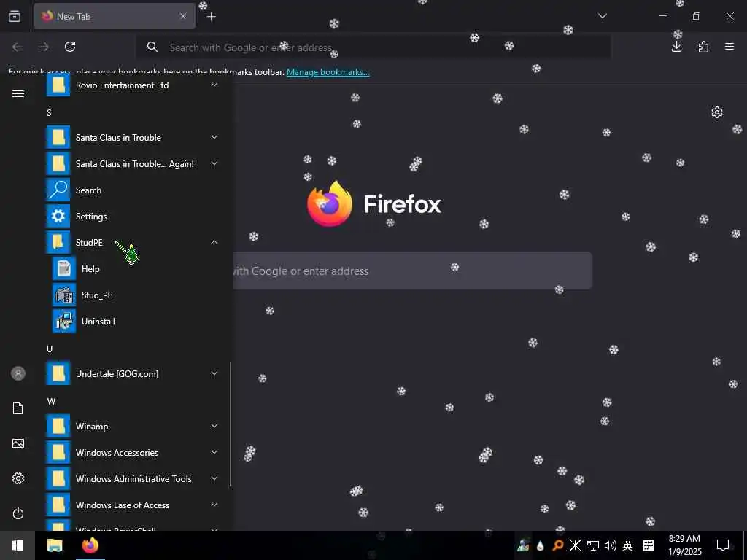Open the List all tabs dropdown
The image size is (747, 560).
[602, 16]
